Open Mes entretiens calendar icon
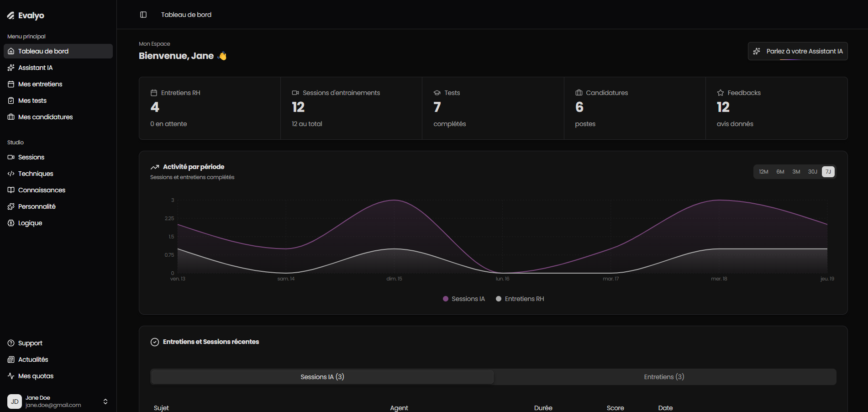The width and height of the screenshot is (868, 412). pyautogui.click(x=11, y=84)
